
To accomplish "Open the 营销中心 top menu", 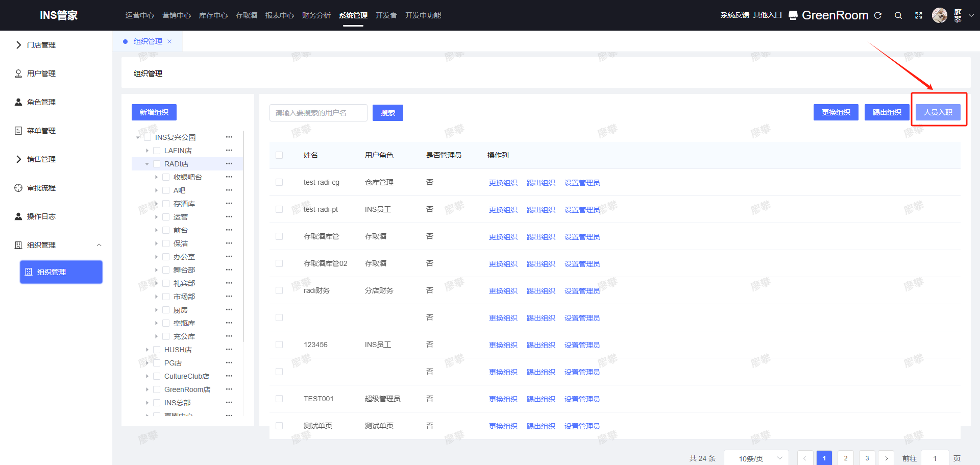I will coord(177,15).
